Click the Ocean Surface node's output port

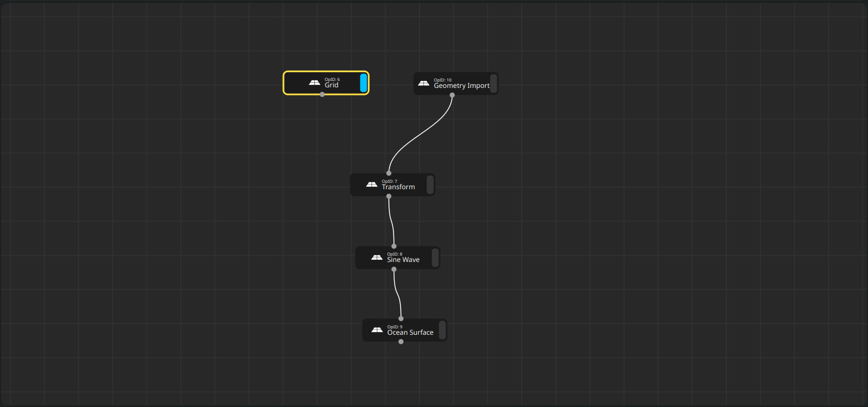click(401, 342)
